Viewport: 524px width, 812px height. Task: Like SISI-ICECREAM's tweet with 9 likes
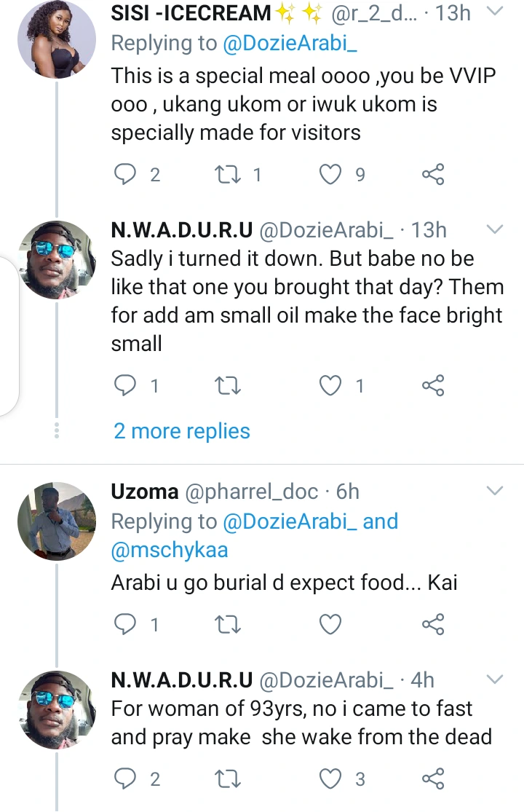pos(331,174)
